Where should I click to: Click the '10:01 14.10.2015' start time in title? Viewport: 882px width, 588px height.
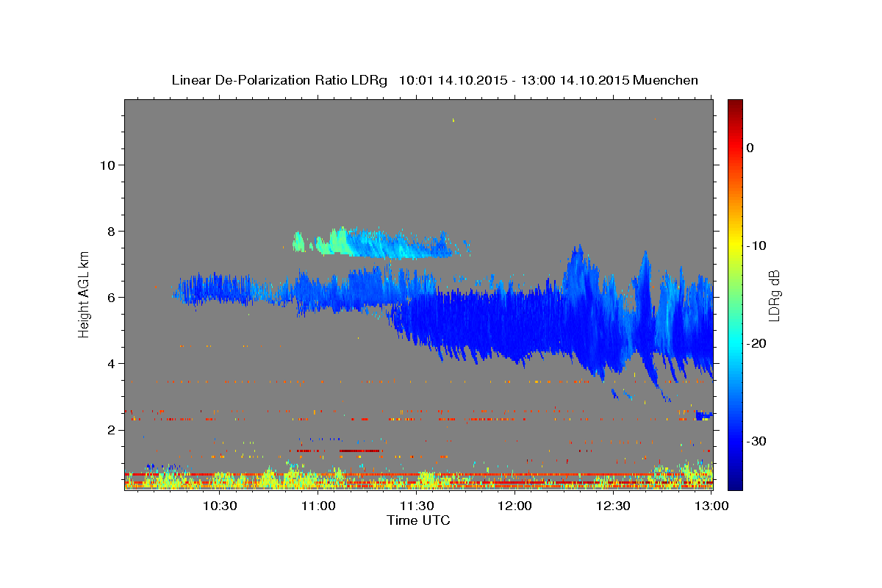pyautogui.click(x=452, y=80)
